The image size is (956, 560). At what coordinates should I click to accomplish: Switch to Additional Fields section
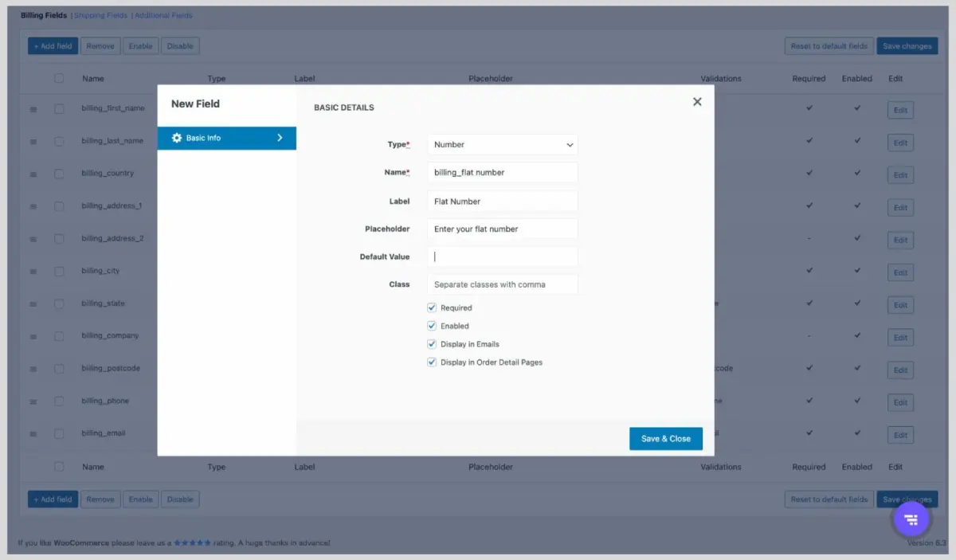163,15
